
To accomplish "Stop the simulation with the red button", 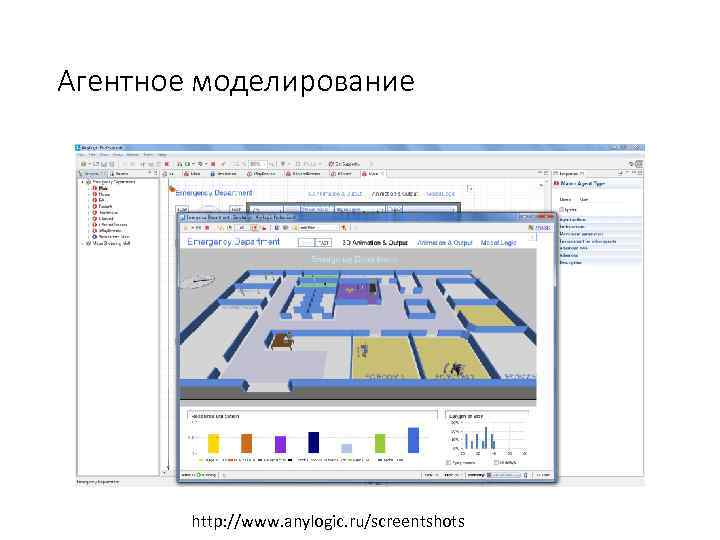I will 208,228.
